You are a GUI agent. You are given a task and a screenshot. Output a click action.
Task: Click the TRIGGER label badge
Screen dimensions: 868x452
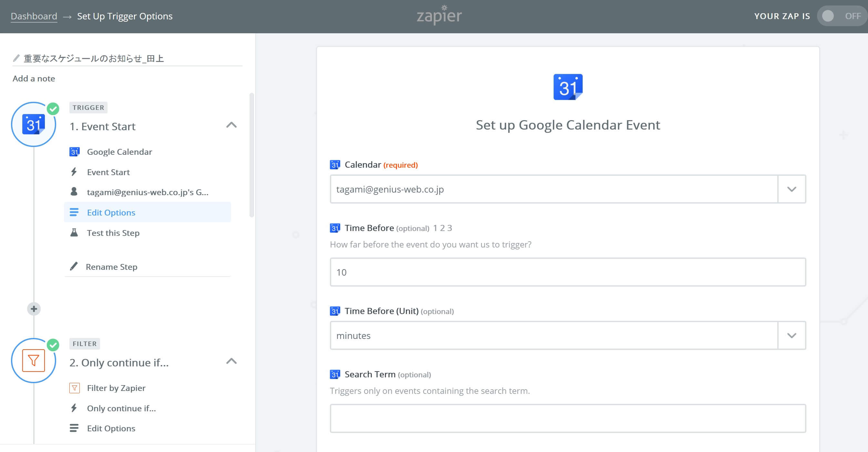pos(88,108)
